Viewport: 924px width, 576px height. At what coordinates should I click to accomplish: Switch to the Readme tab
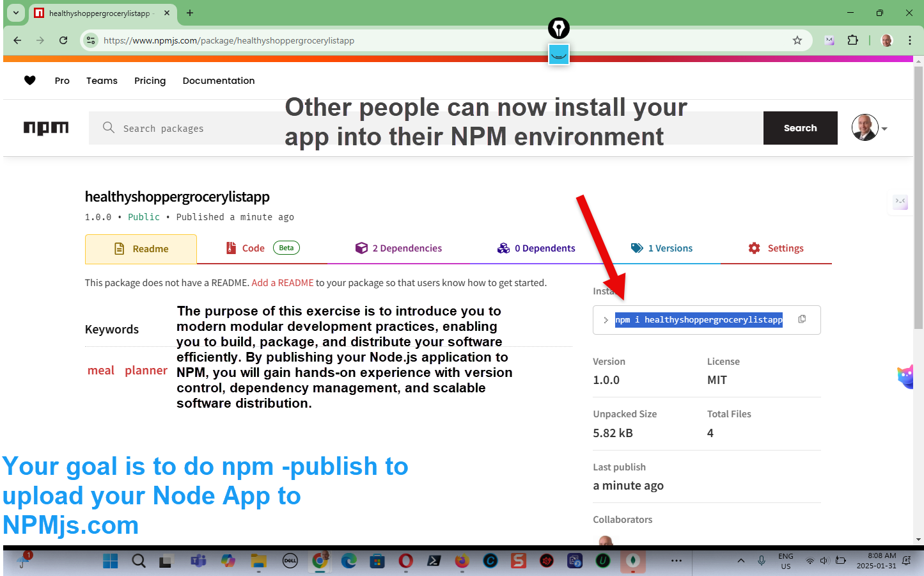tap(141, 249)
